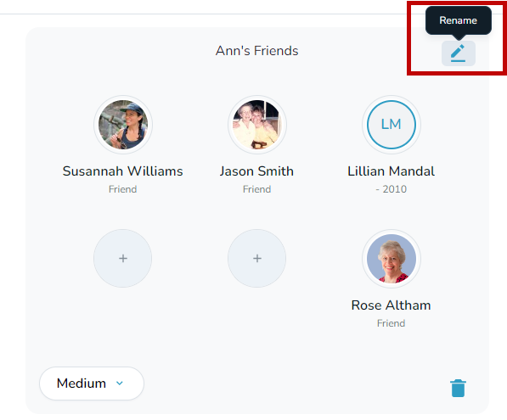Click the Jason Smith name
The height and width of the screenshot is (420, 507).
tap(256, 171)
